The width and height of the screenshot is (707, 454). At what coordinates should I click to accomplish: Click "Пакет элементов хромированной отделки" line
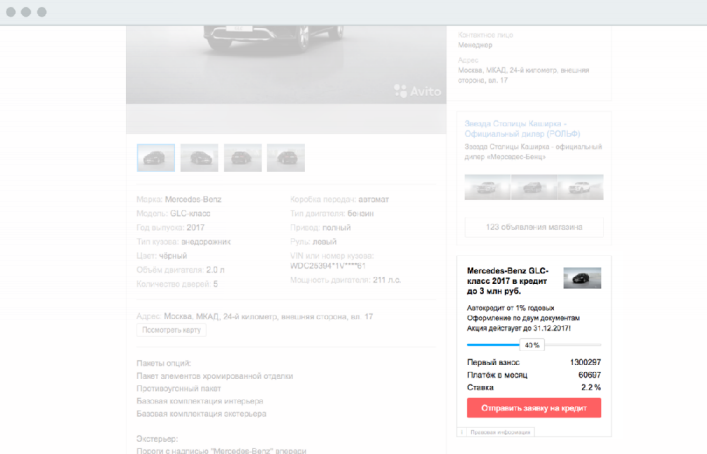click(x=215, y=376)
